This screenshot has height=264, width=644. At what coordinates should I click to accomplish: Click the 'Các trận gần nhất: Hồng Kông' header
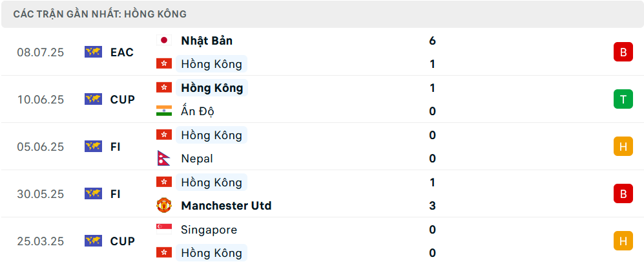click(x=100, y=14)
